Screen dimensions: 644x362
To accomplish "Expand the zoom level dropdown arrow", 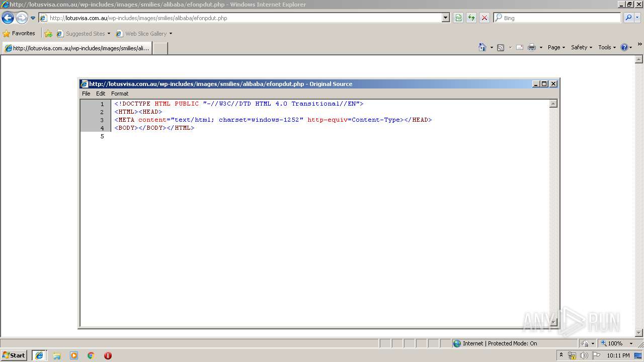I will (x=631, y=343).
